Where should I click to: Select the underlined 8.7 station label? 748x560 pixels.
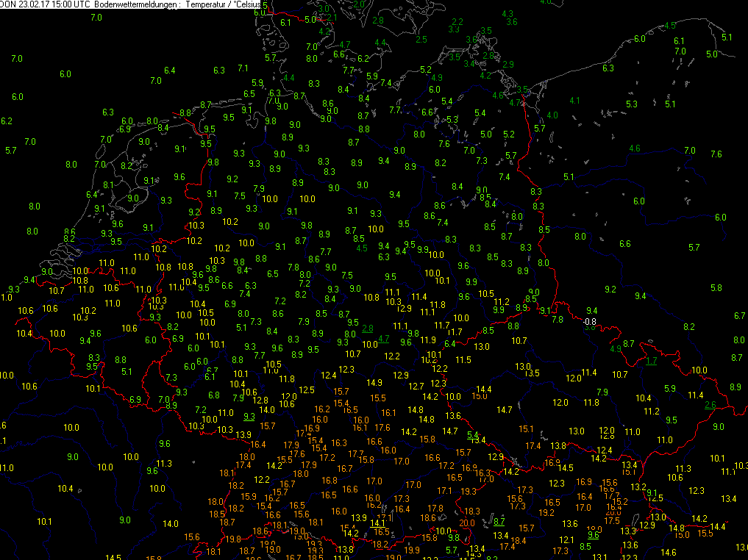coord(500,520)
